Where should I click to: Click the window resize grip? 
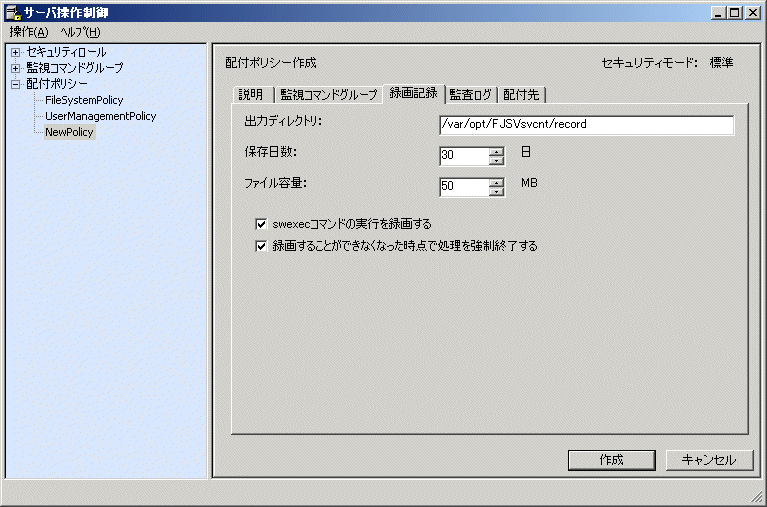(757, 497)
